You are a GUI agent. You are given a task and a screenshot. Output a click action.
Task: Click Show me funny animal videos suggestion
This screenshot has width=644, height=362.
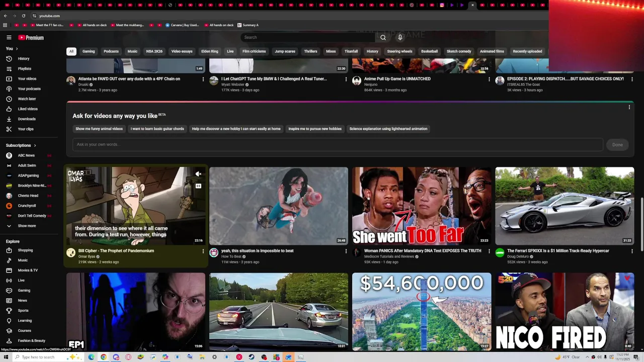tap(99, 129)
